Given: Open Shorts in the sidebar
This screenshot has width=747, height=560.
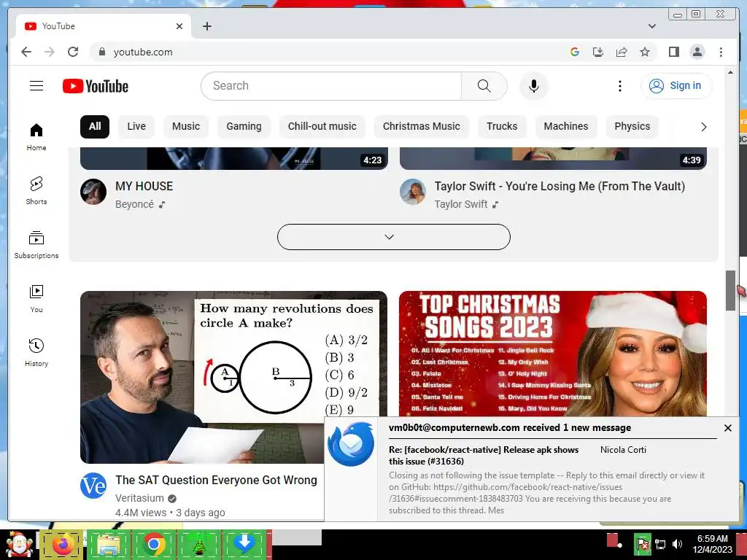Looking at the screenshot, I should point(36,191).
